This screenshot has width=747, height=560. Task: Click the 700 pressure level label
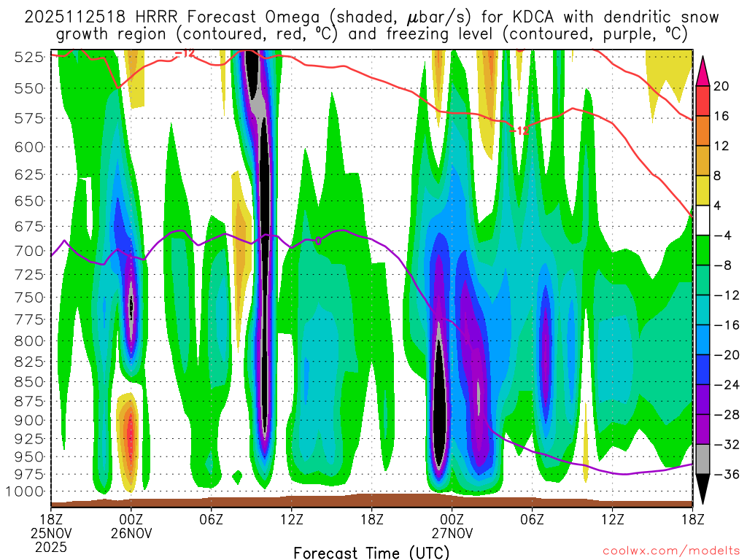click(29, 251)
